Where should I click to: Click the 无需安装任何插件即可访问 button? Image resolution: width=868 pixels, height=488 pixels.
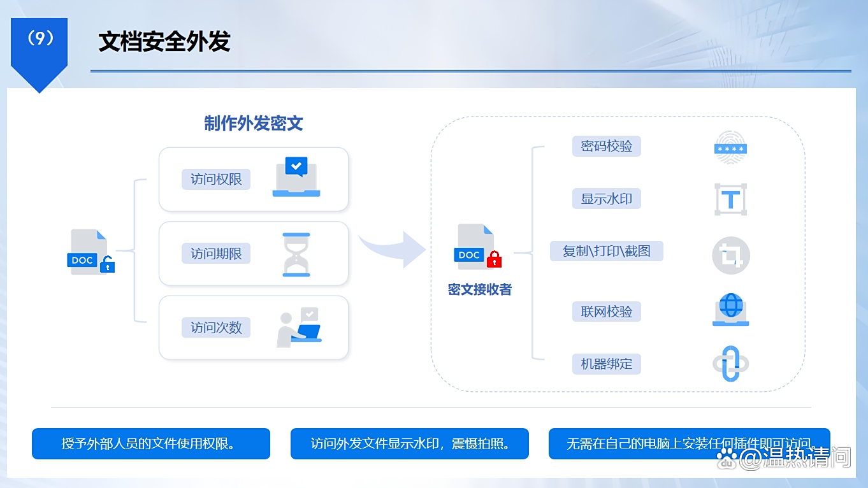[688, 443]
